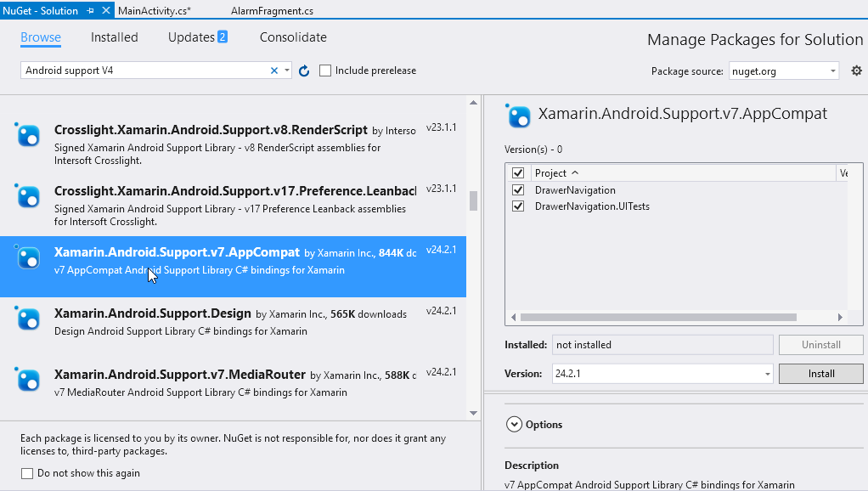Open NuGet settings gear icon
Screen dimensions: 868x491
tap(856, 71)
